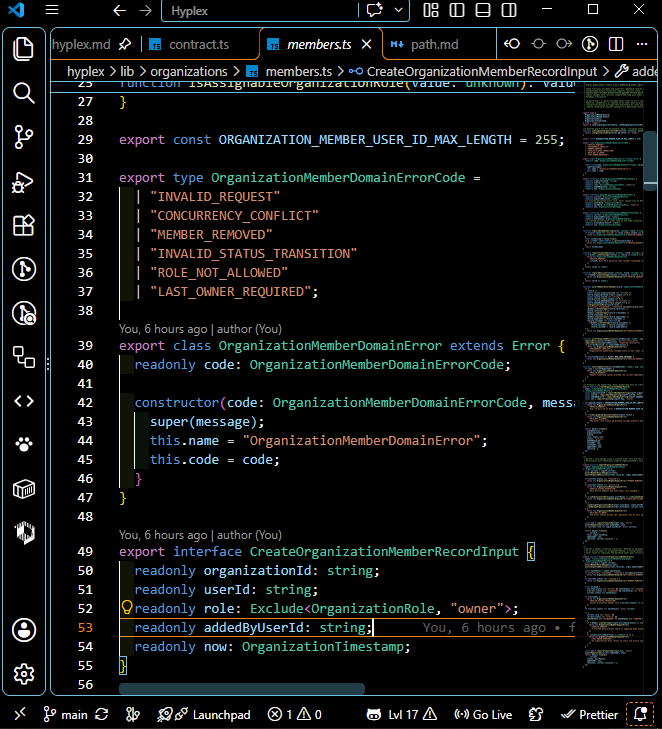Image resolution: width=662 pixels, height=729 pixels.
Task: Click the lightbulb code action on line 52
Action: (126, 607)
